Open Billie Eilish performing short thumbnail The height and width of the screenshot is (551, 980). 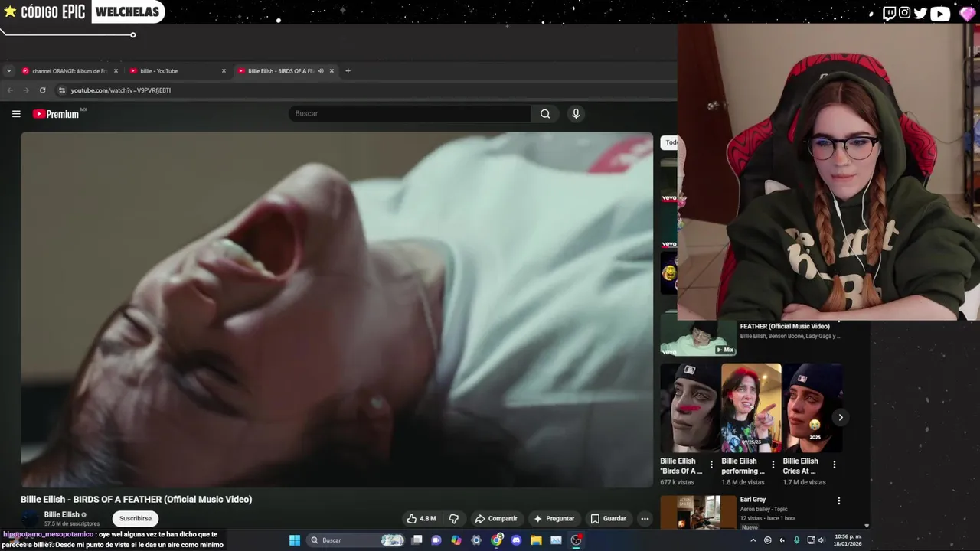751,408
